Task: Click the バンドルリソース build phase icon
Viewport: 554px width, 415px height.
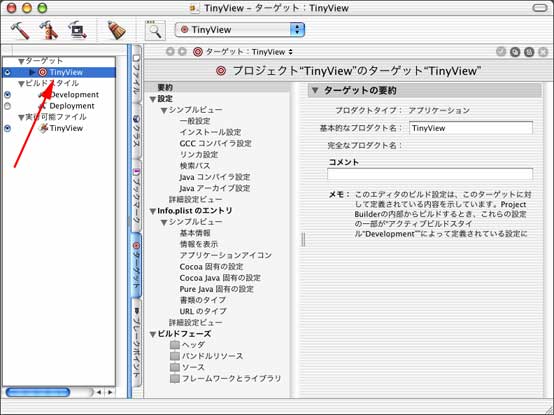Action: point(175,356)
